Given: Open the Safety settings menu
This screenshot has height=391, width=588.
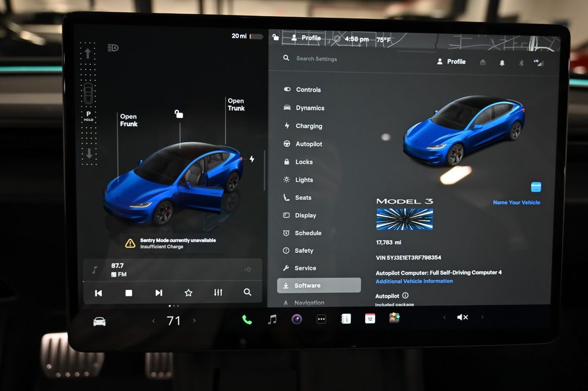Looking at the screenshot, I should pos(298,250).
